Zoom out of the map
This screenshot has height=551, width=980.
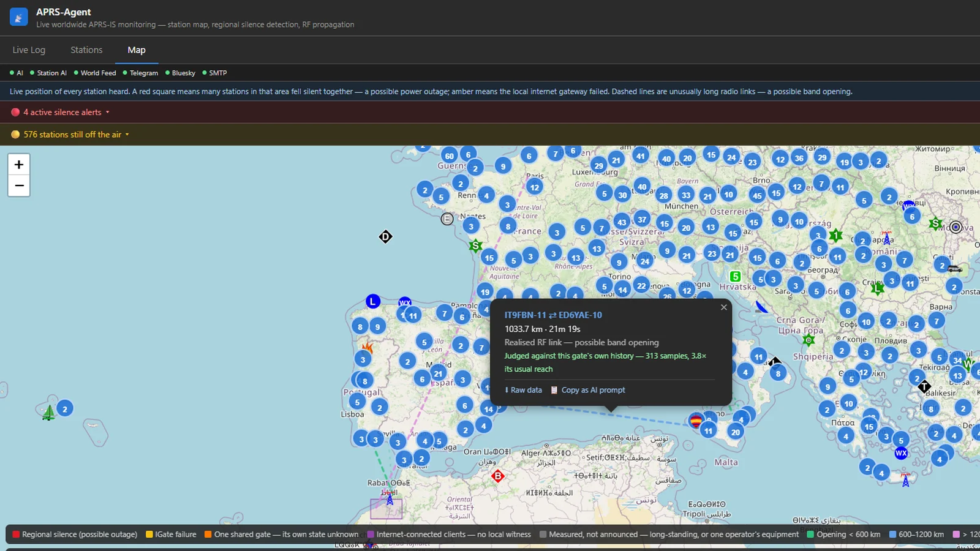coord(19,186)
